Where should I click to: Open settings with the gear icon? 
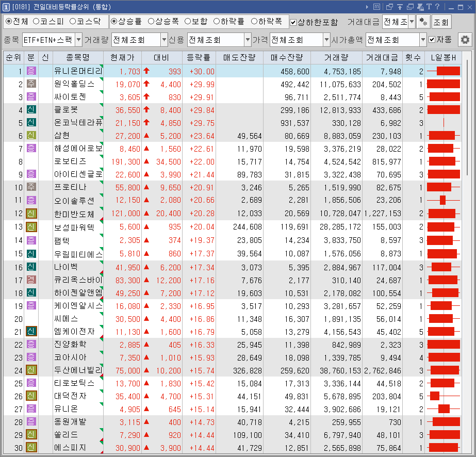pyautogui.click(x=465, y=40)
